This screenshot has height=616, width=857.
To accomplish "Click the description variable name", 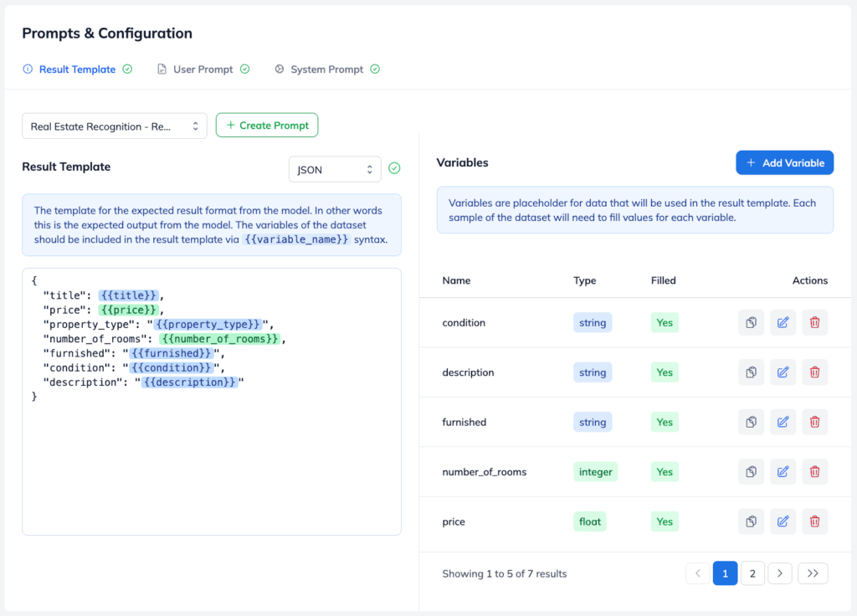I will 468,372.
